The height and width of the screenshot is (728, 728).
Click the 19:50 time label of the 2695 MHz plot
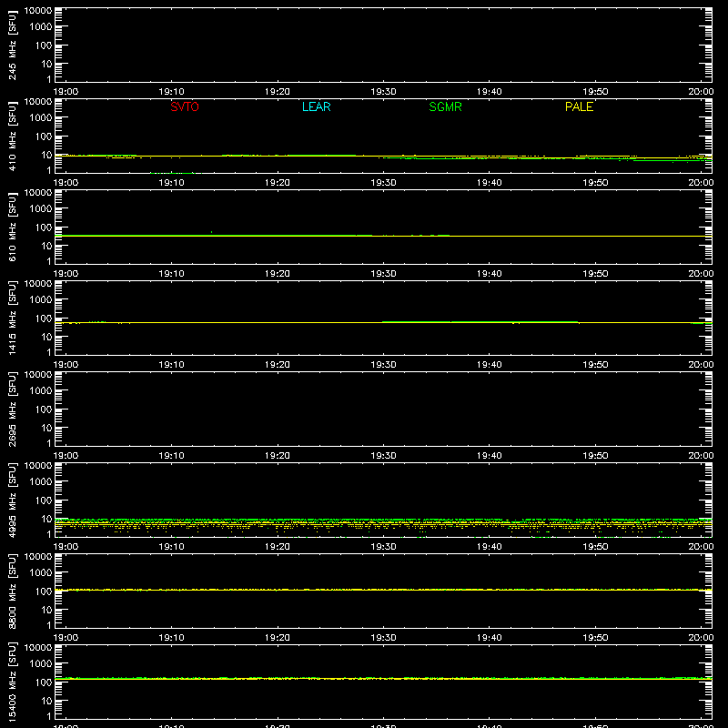click(x=595, y=456)
